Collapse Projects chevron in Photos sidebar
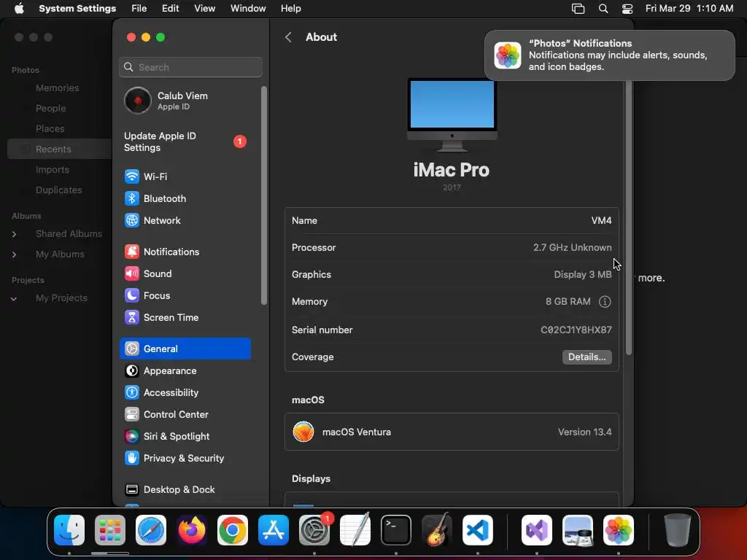The width and height of the screenshot is (747, 560). (14, 298)
